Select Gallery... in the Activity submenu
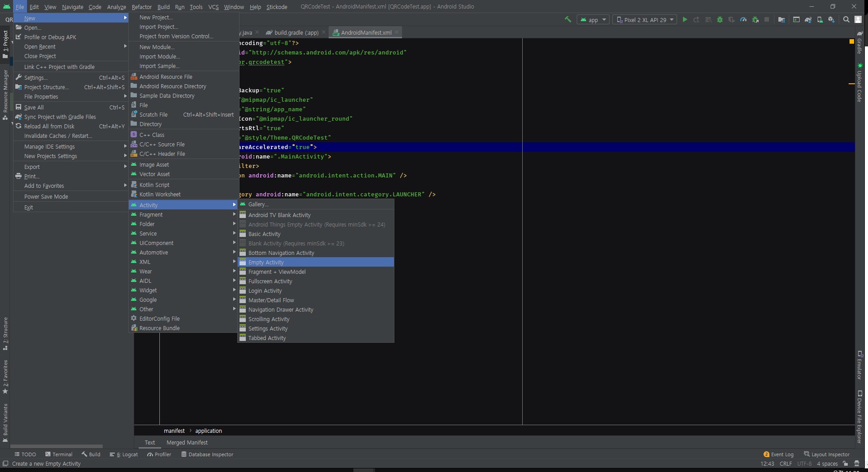The height and width of the screenshot is (472, 868). [316, 204]
